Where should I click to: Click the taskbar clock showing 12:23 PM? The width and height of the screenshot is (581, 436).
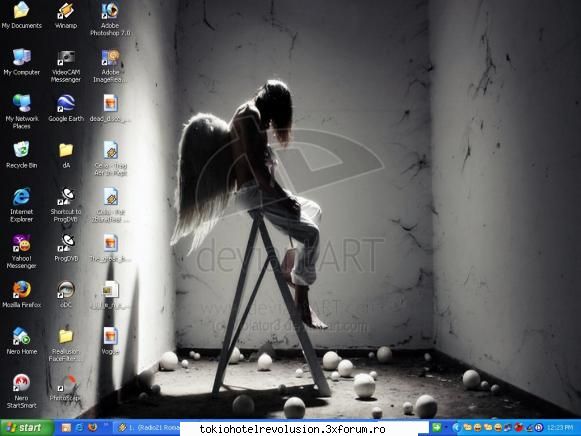point(560,427)
